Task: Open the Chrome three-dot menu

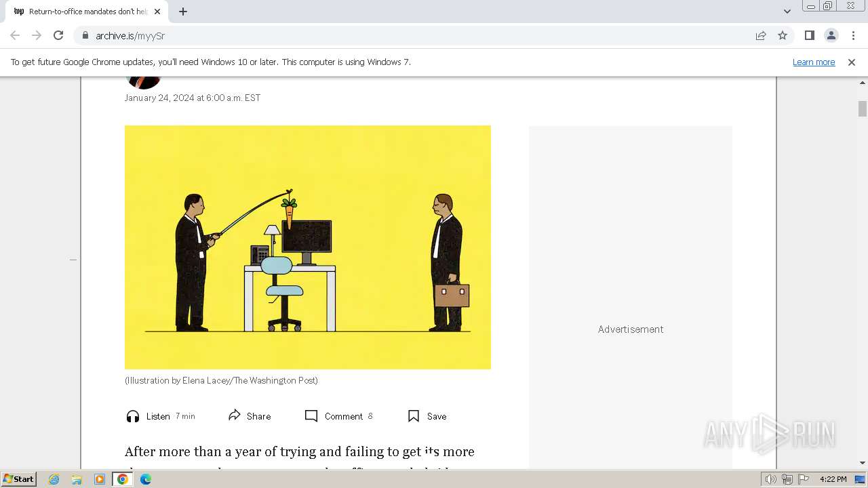Action: (x=853, y=35)
